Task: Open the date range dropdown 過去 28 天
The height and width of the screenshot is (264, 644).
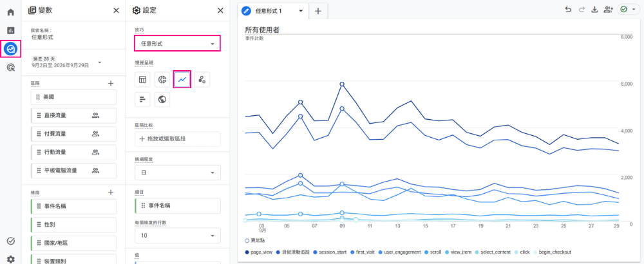Action: point(66,62)
